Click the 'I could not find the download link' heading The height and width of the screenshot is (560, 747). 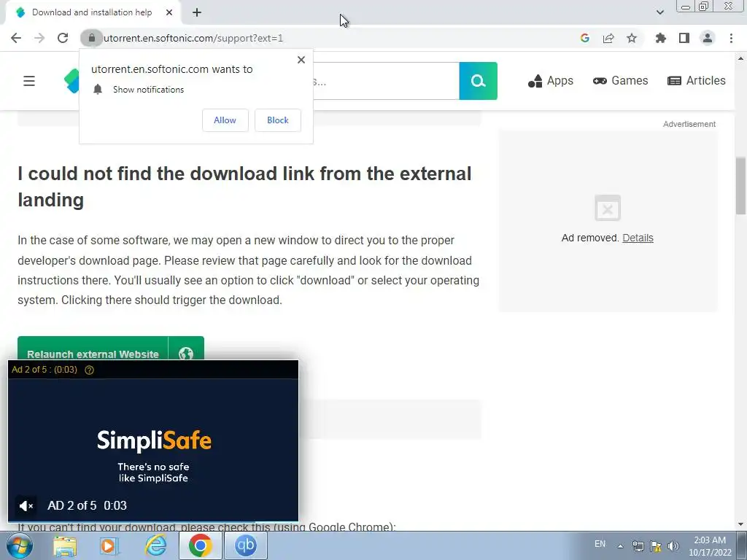(244, 187)
